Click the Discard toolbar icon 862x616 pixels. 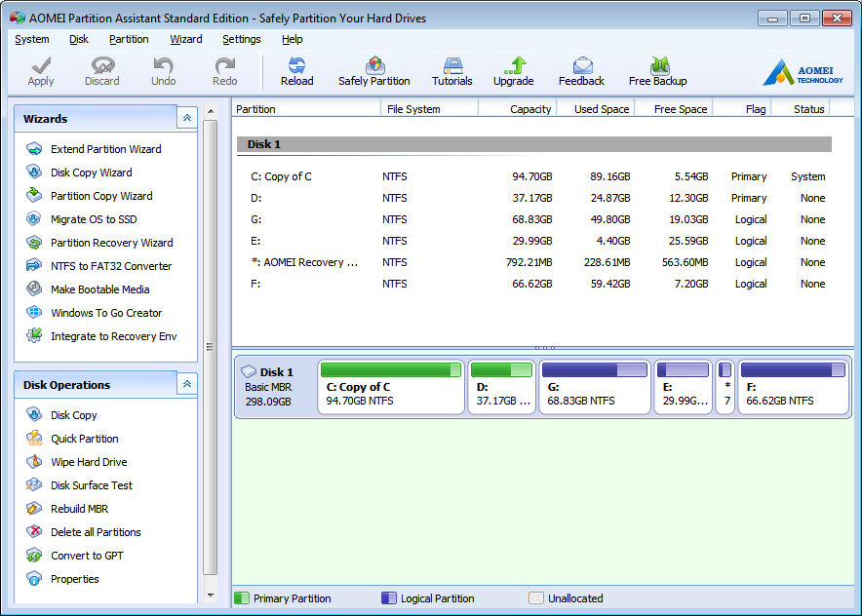pos(102,66)
